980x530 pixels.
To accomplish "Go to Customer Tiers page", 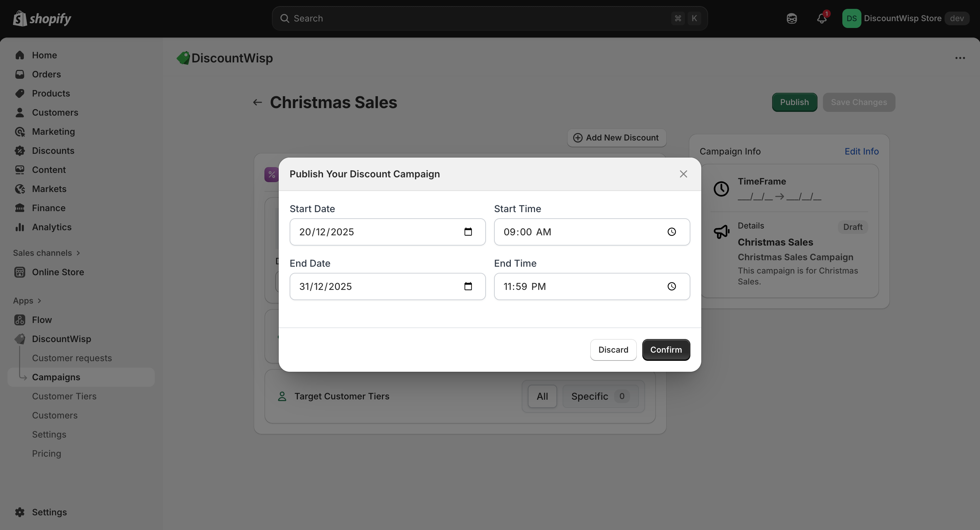I will click(64, 396).
